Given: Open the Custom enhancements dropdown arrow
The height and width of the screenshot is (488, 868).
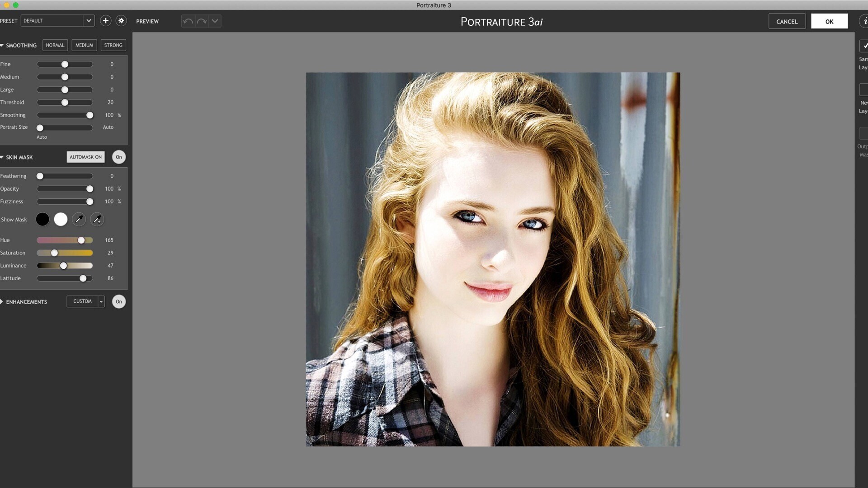Looking at the screenshot, I should (101, 302).
